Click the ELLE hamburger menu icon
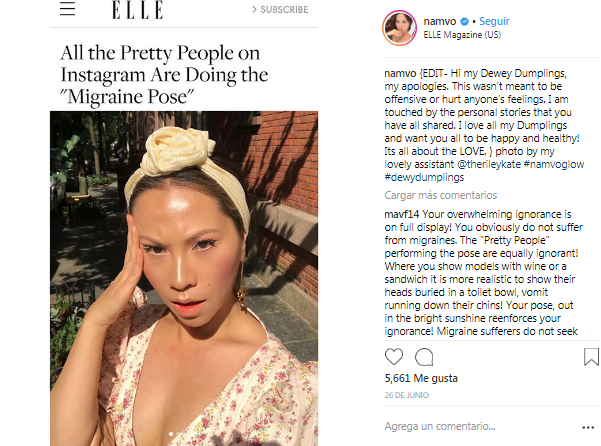Image resolution: width=601 pixels, height=446 pixels. tap(68, 10)
